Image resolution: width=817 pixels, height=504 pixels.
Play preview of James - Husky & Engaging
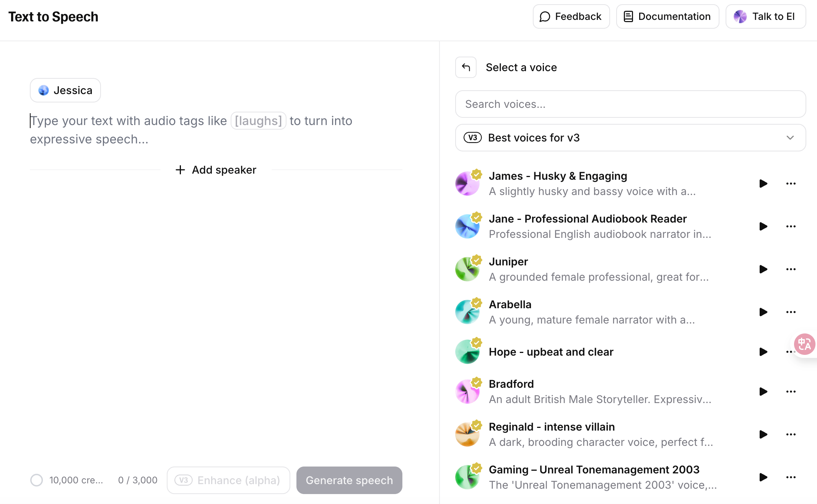point(763,184)
